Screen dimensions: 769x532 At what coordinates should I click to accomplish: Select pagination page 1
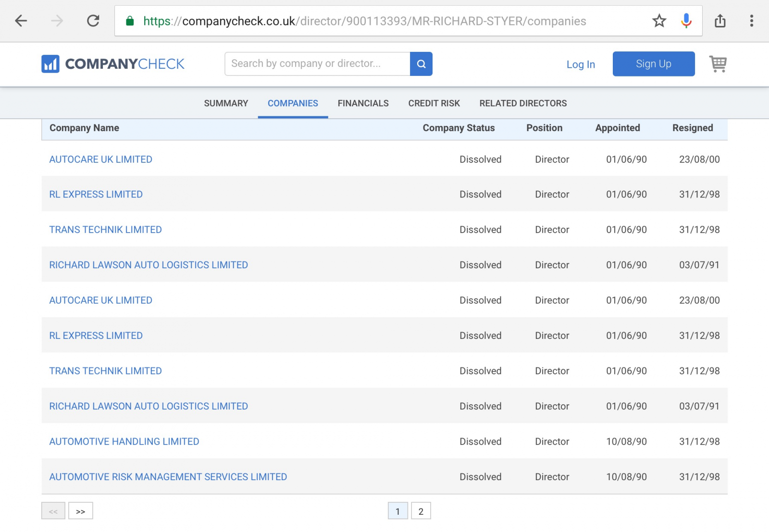(x=398, y=511)
